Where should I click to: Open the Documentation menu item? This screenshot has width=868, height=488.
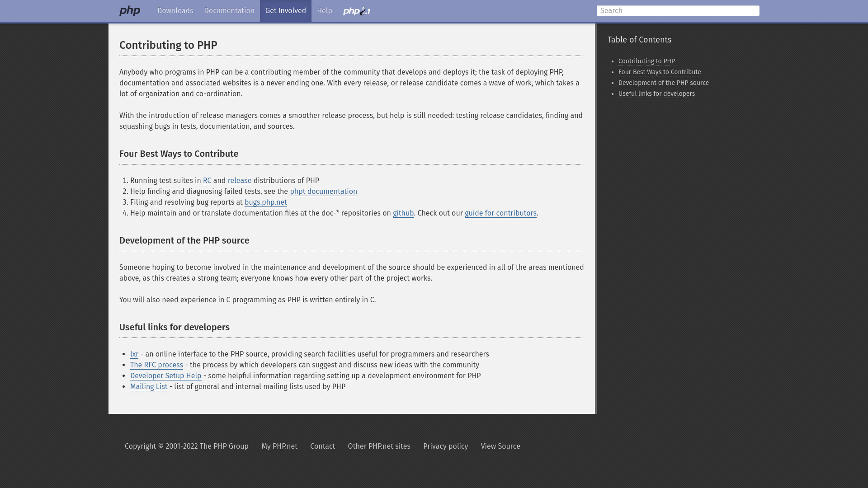pyautogui.click(x=229, y=11)
